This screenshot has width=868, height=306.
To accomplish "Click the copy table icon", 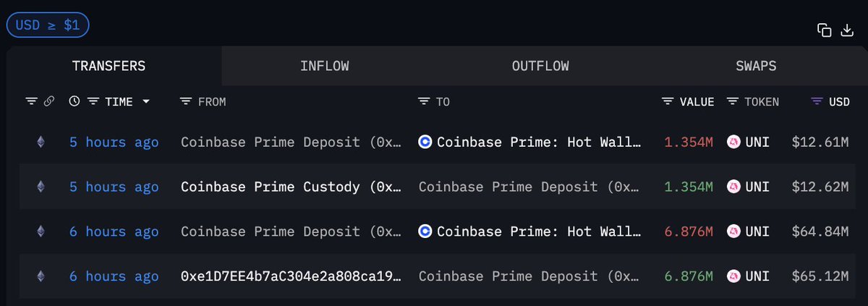I will pyautogui.click(x=824, y=30).
